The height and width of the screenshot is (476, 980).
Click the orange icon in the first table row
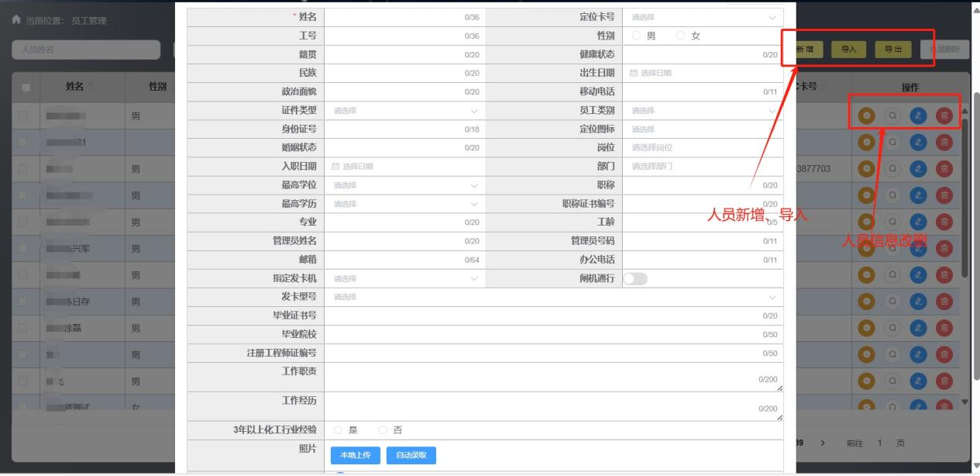(867, 116)
